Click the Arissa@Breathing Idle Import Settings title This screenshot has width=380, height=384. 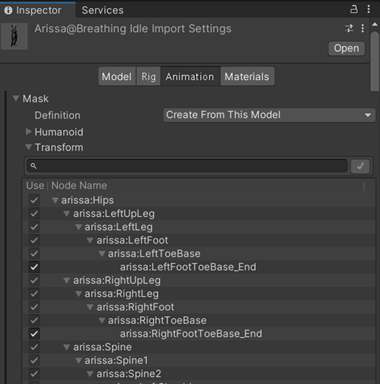coord(133,29)
